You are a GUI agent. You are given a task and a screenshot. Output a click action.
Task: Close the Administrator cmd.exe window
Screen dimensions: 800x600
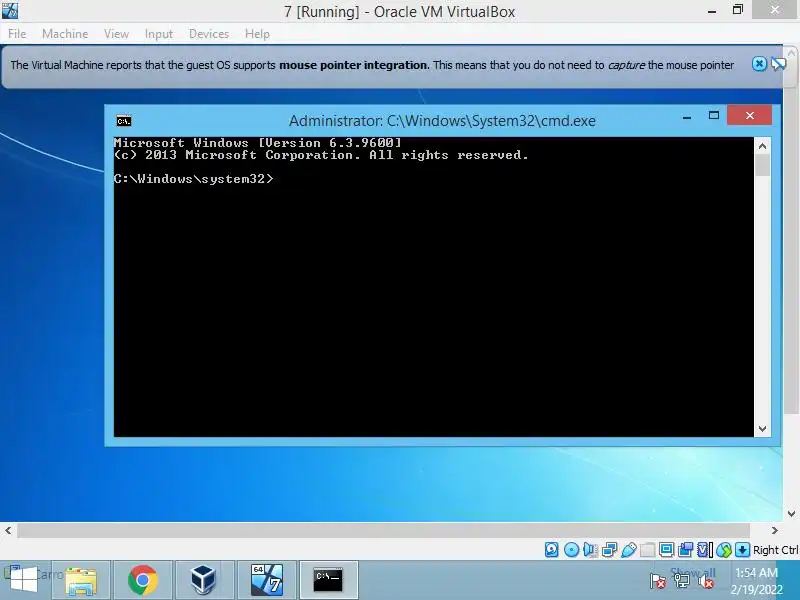click(749, 115)
